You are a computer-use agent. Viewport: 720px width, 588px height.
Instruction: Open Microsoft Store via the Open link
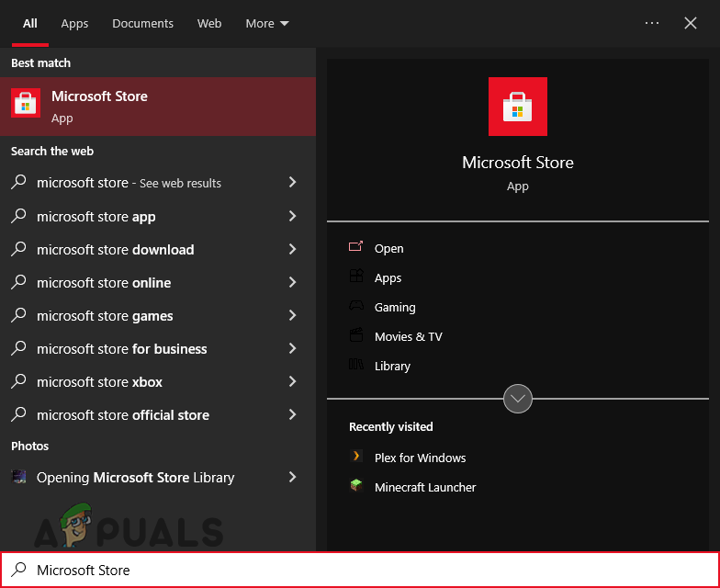(x=388, y=248)
